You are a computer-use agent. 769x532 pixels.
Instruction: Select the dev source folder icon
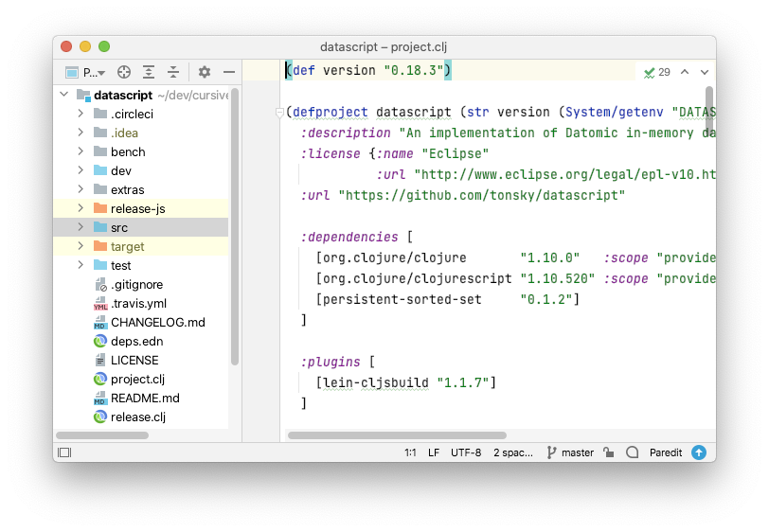pos(100,170)
